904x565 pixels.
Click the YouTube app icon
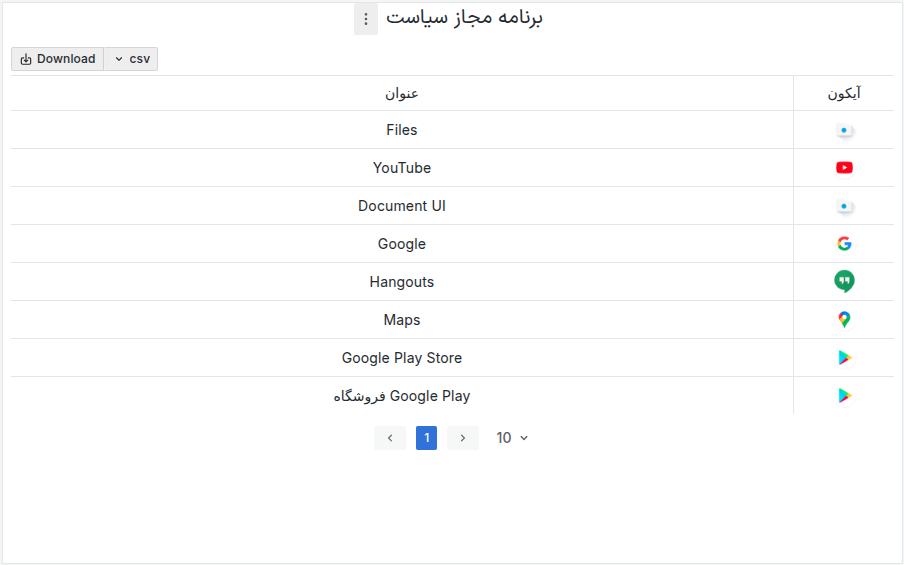pyautogui.click(x=845, y=168)
